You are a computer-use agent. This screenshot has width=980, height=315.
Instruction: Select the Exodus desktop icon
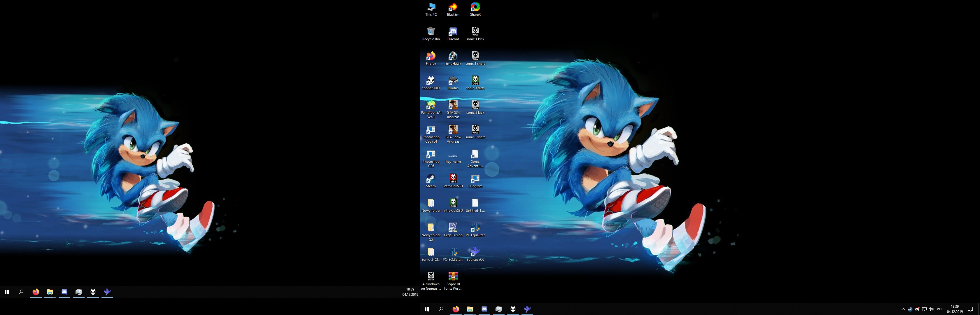453,83
